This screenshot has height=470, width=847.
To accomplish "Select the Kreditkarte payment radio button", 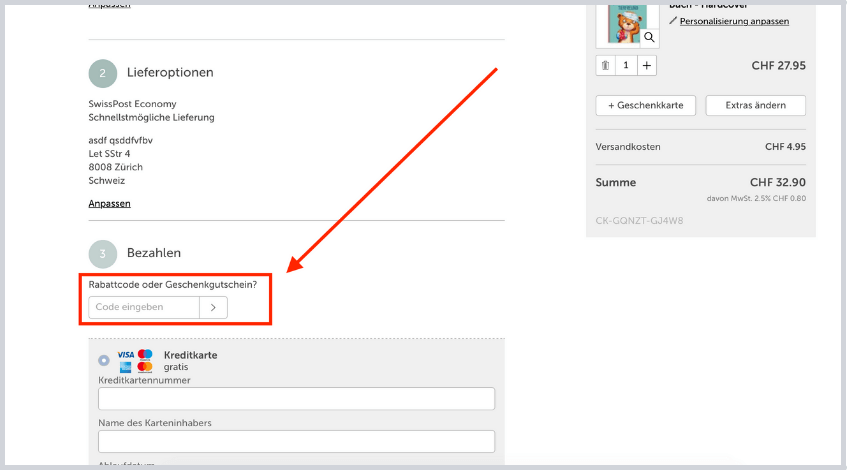I will point(104,360).
